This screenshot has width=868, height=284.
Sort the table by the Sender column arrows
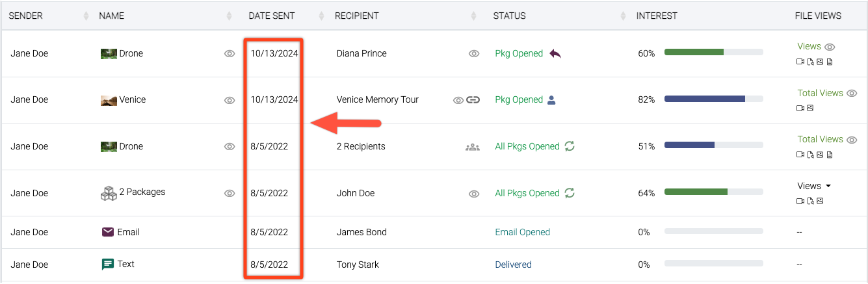point(86,16)
